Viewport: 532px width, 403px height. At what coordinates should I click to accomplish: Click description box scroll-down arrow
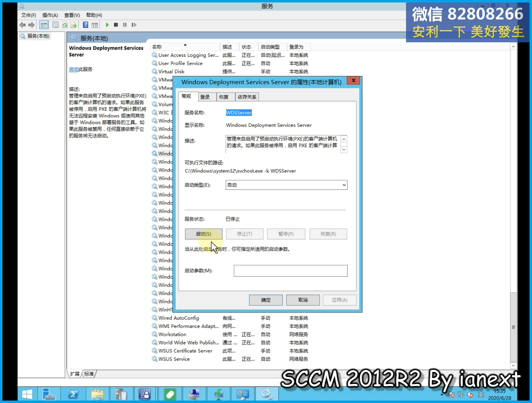point(343,149)
